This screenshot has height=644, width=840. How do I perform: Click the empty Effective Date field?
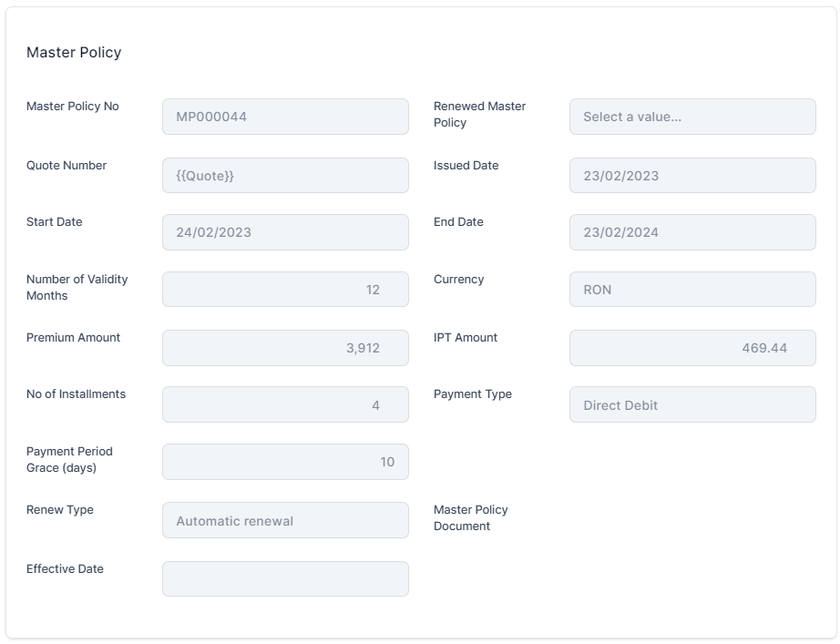click(x=285, y=578)
